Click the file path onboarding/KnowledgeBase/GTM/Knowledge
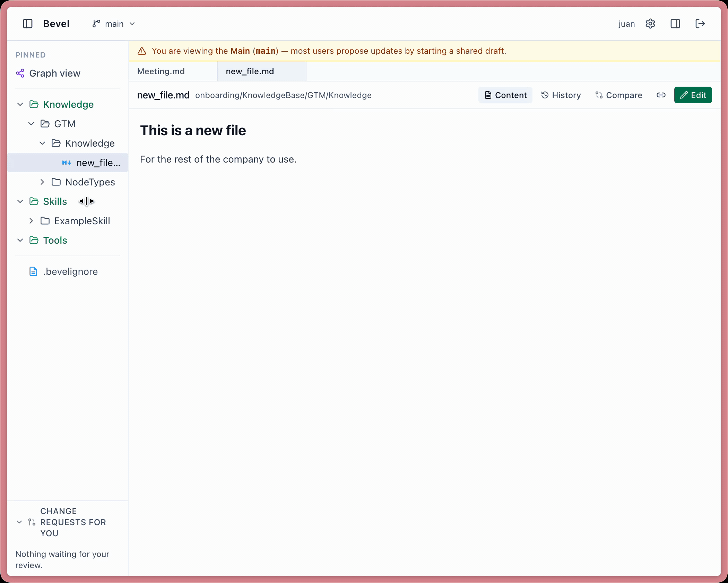 [x=283, y=95]
